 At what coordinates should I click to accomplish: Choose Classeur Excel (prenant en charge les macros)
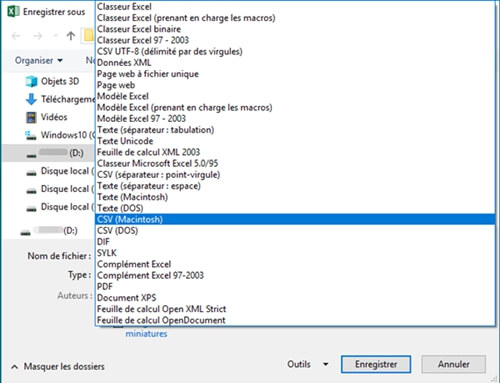coord(295,18)
